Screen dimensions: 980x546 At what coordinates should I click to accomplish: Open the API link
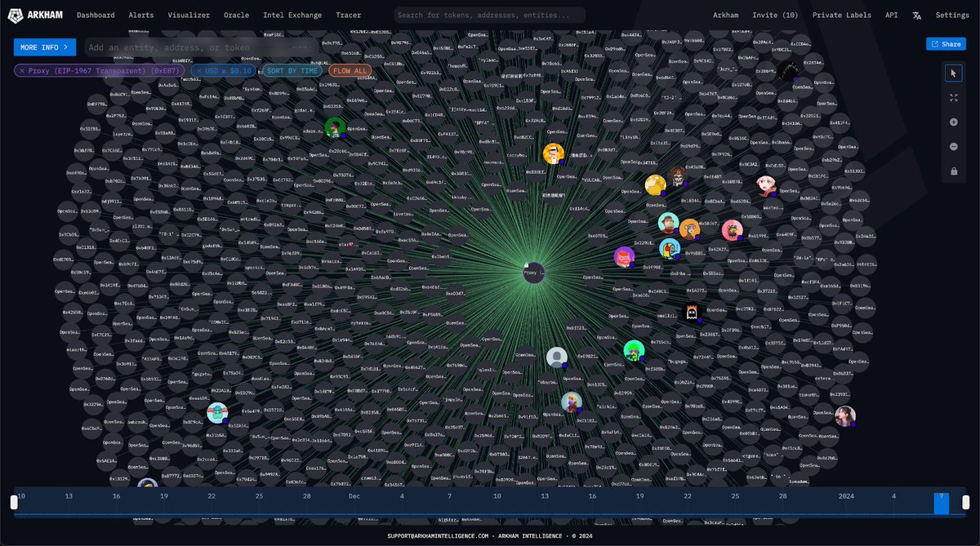[x=890, y=15]
